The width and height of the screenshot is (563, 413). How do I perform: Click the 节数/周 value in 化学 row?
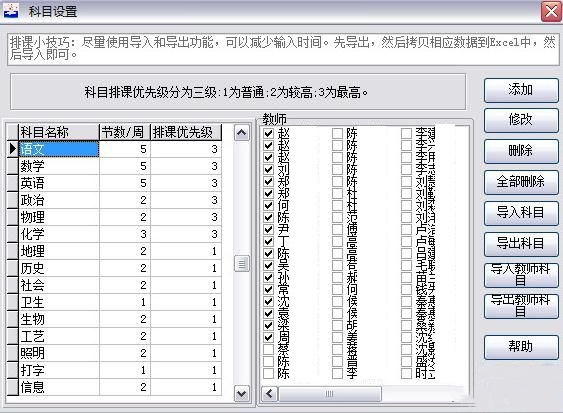point(125,234)
